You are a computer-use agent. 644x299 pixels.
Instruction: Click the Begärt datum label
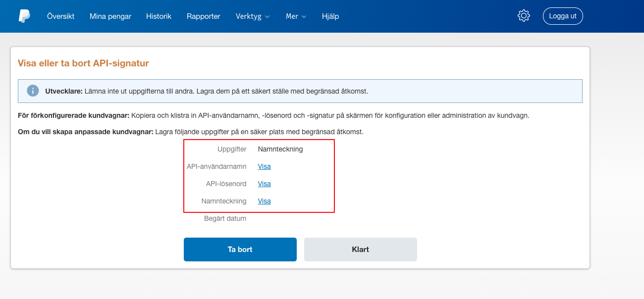point(225,218)
